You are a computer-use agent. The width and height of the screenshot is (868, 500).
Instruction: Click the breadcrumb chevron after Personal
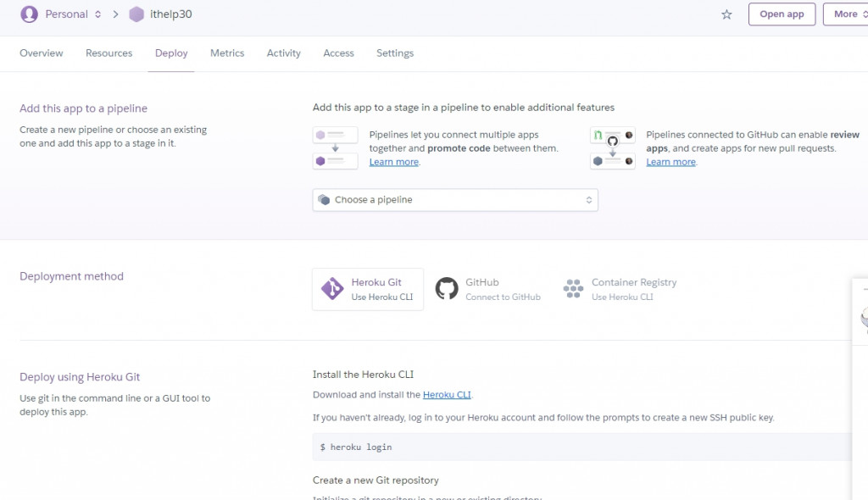115,14
